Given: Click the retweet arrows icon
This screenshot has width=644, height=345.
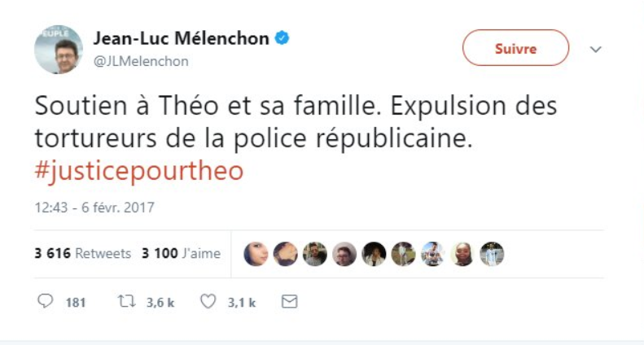Looking at the screenshot, I should 126,302.
